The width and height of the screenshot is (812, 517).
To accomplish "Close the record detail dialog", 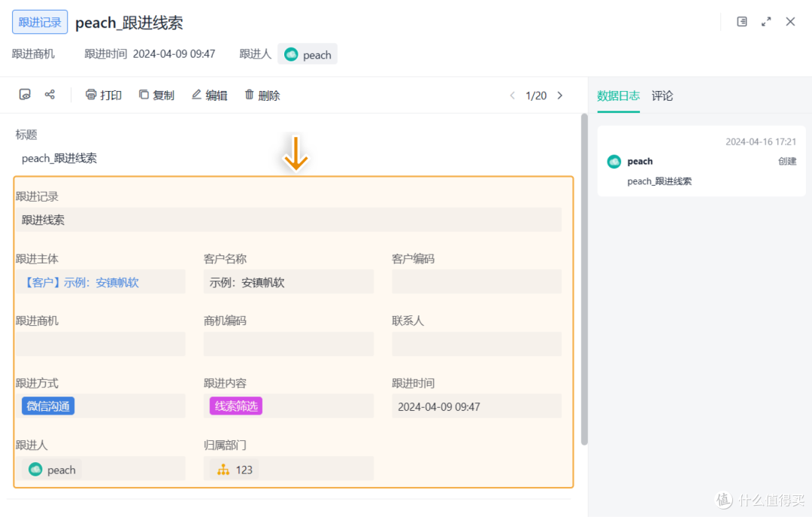I will (790, 21).
